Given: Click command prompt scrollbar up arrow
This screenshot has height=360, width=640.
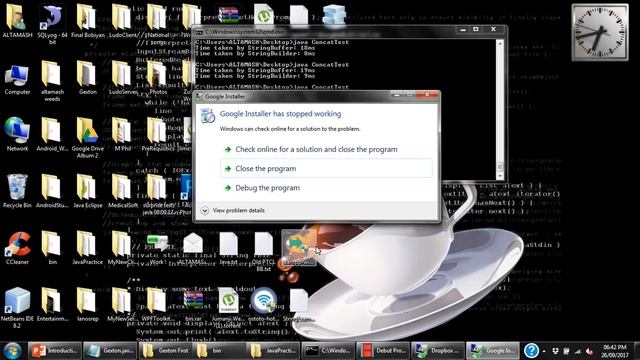Looking at the screenshot, I should pyautogui.click(x=500, y=43).
